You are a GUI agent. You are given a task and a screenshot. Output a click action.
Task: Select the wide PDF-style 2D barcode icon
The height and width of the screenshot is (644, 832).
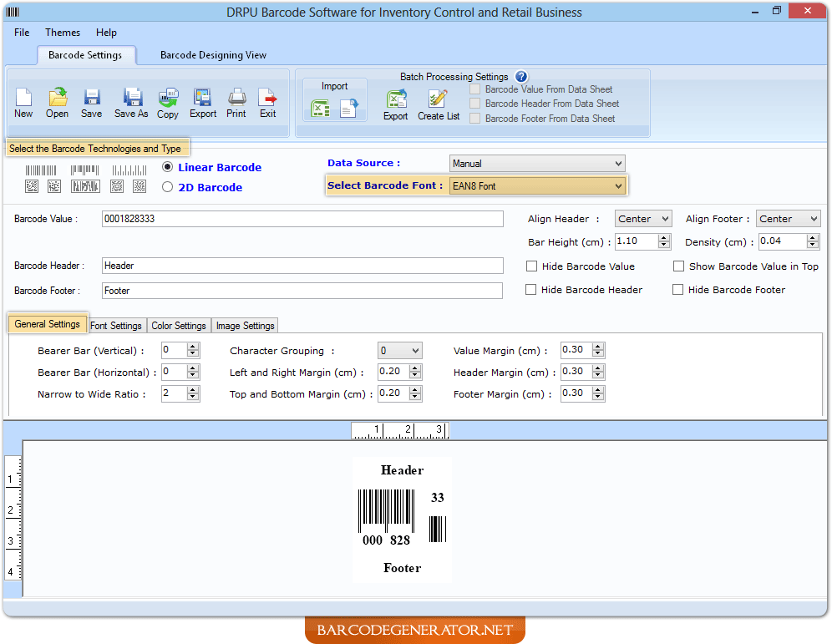(85, 186)
